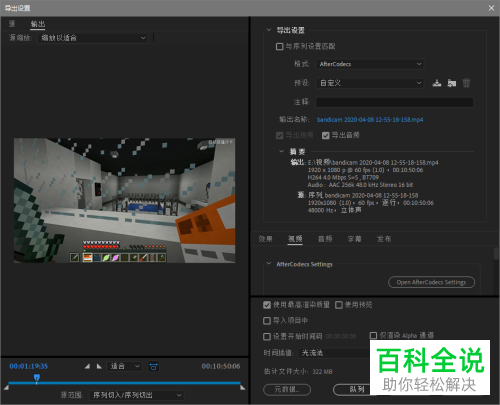Screen dimensions: 500x405
Task: Open 源范围 dropdown 序列切入/序列切出
Action: coord(137,395)
